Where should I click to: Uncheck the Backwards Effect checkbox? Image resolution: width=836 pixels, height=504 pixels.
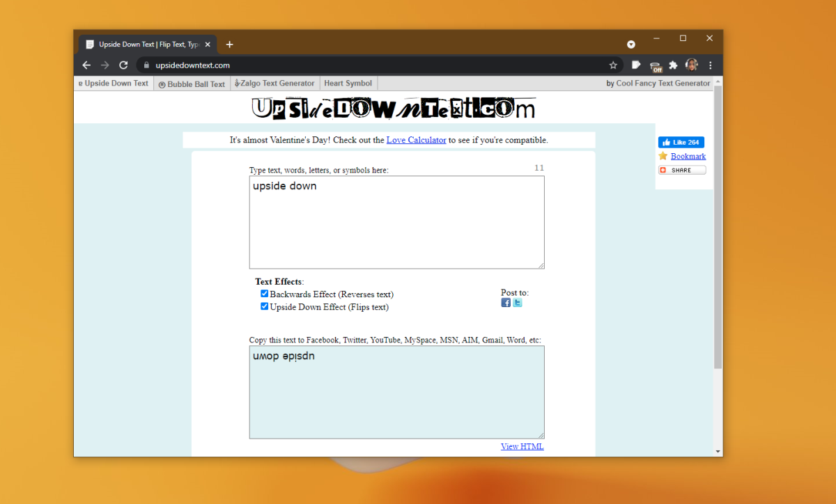[265, 294]
